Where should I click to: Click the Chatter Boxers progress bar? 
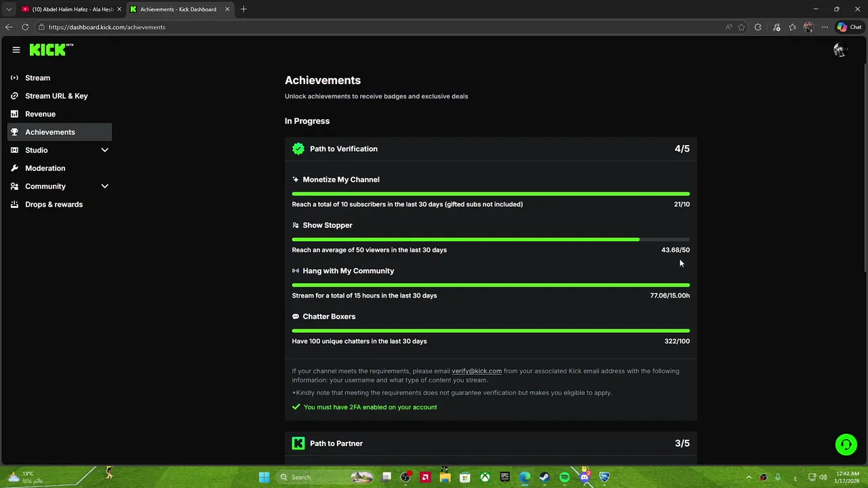(x=491, y=331)
